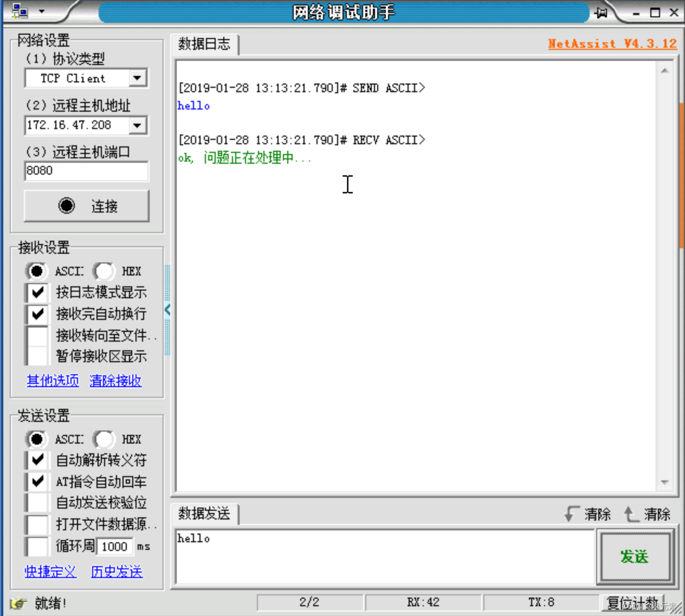The width and height of the screenshot is (685, 616).
Task: Click the dropdown arrow beside the title bar icon
Action: 42,11
